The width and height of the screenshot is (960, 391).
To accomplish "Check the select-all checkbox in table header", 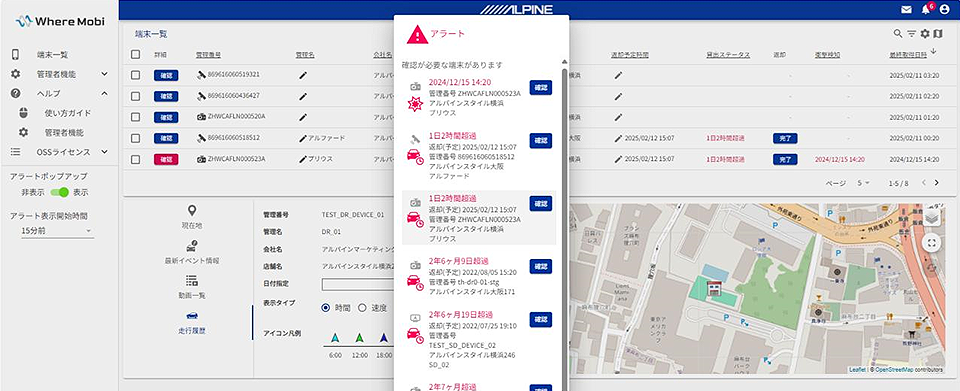I will point(135,54).
